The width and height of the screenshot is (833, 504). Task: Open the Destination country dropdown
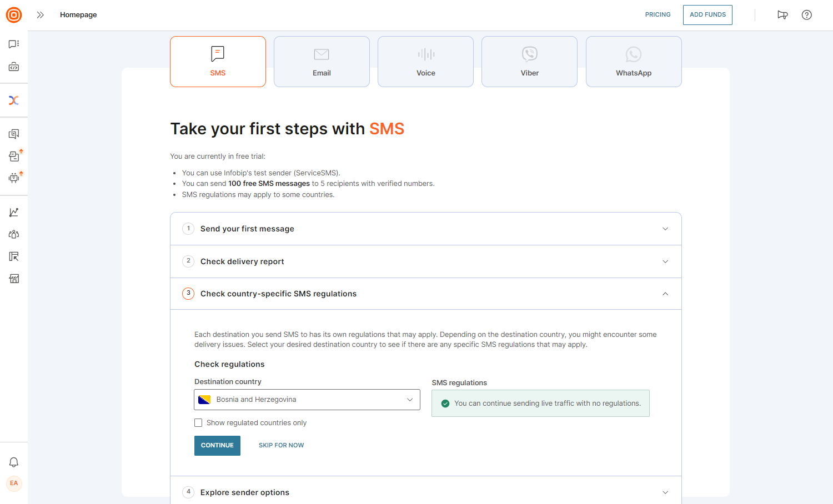307,400
